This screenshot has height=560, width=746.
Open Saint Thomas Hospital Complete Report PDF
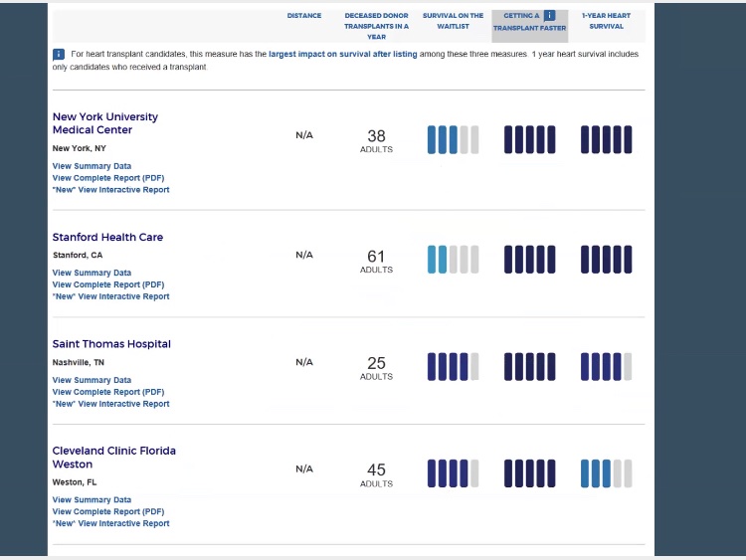(108, 392)
